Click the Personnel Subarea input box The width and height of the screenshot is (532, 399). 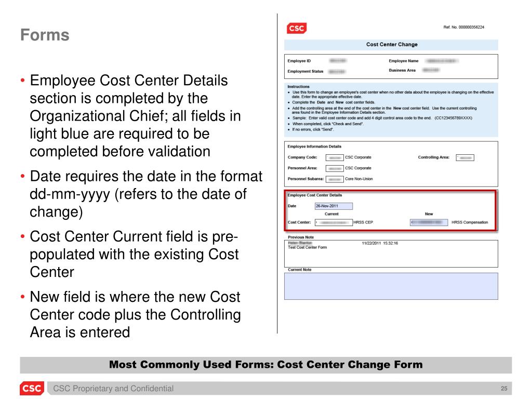click(x=335, y=179)
